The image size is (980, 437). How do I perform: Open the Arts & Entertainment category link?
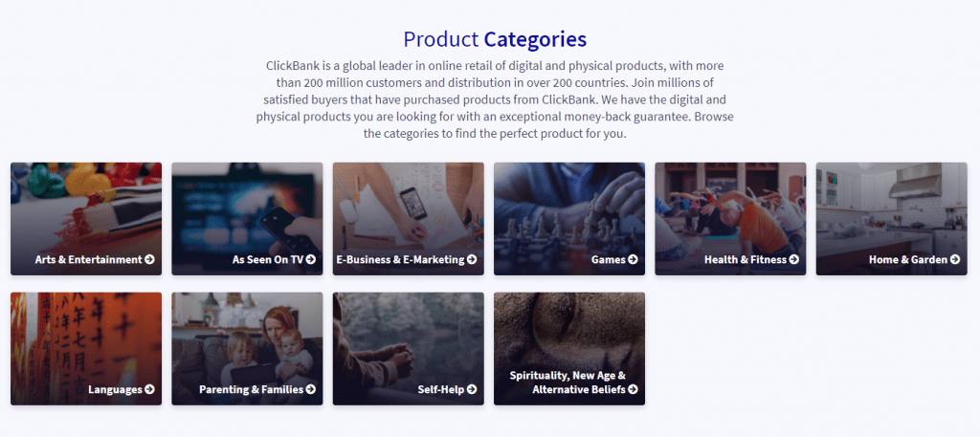tap(88, 260)
